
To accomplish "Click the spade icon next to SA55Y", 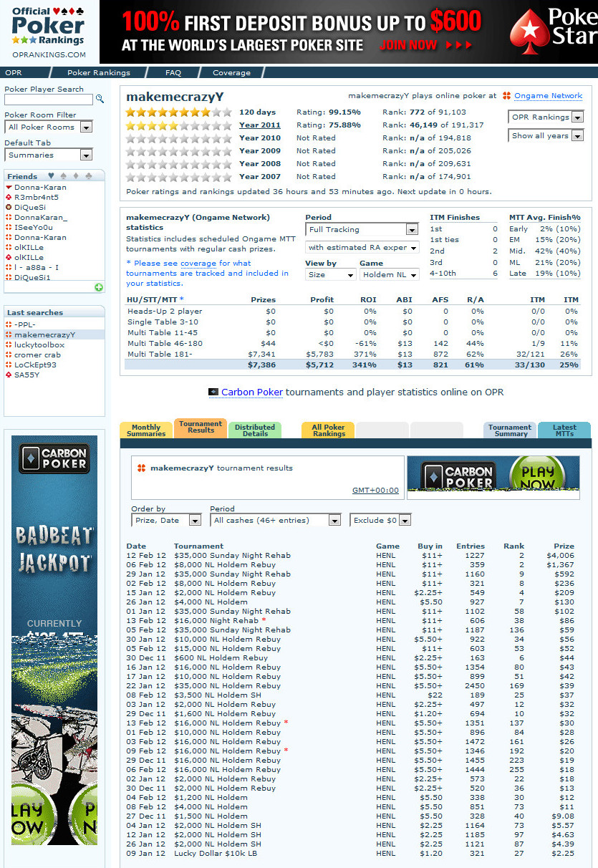I will (9, 375).
